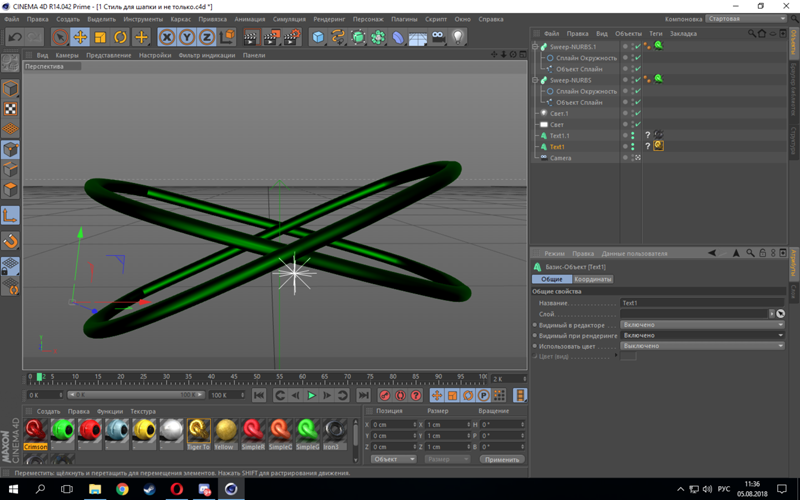Click the Undo arrow icon

pos(15,37)
